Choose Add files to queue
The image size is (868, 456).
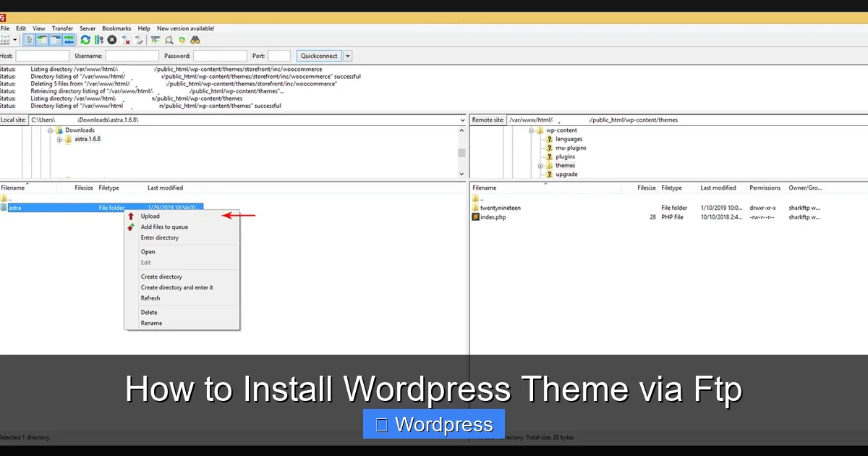182,227
